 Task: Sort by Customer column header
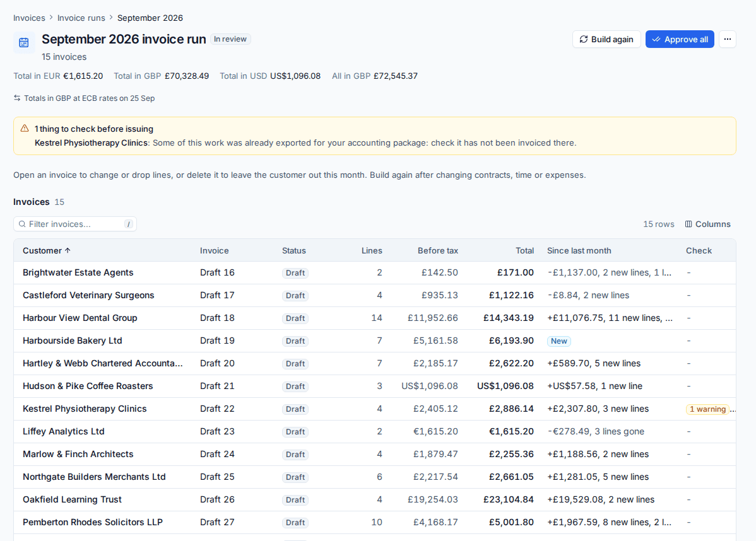pyautogui.click(x=47, y=250)
